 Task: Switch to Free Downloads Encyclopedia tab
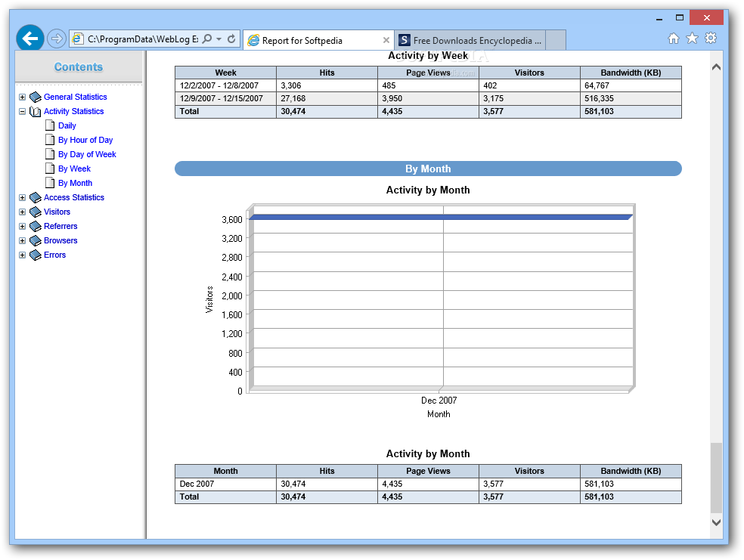pyautogui.click(x=470, y=40)
